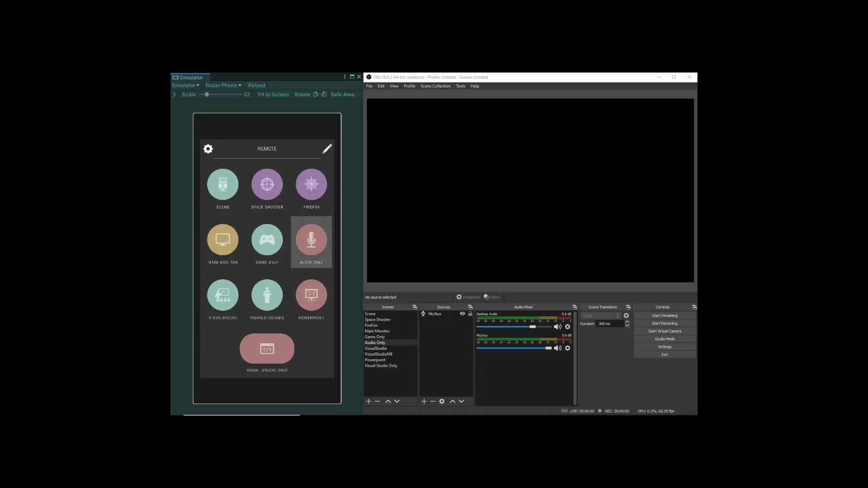Open the gear settings icon in Sources toolbar

(x=442, y=401)
